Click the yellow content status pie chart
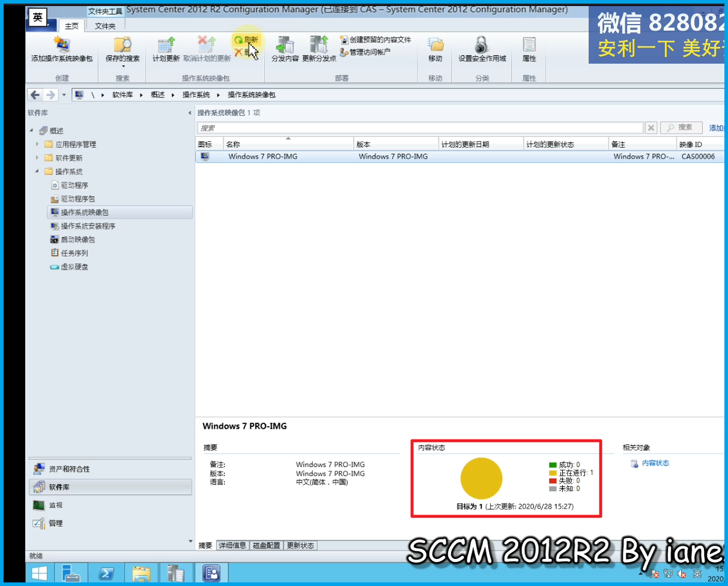 [x=481, y=478]
